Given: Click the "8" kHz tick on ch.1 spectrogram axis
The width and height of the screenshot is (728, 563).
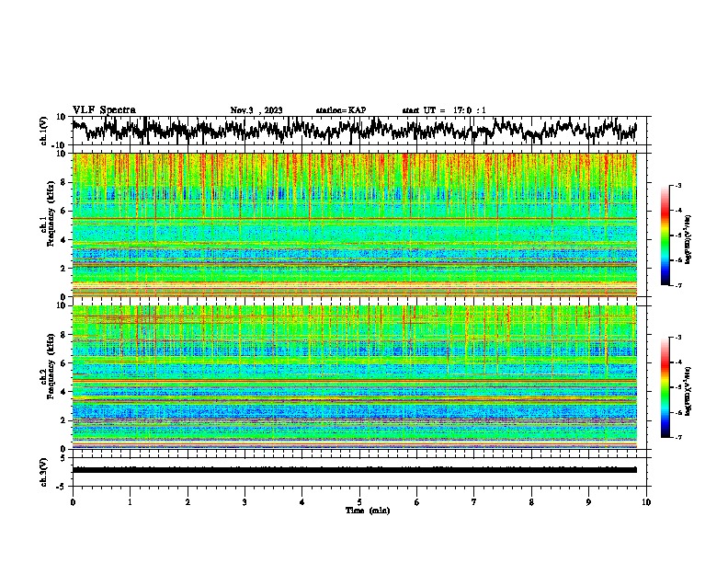Looking at the screenshot, I should pos(63,182).
